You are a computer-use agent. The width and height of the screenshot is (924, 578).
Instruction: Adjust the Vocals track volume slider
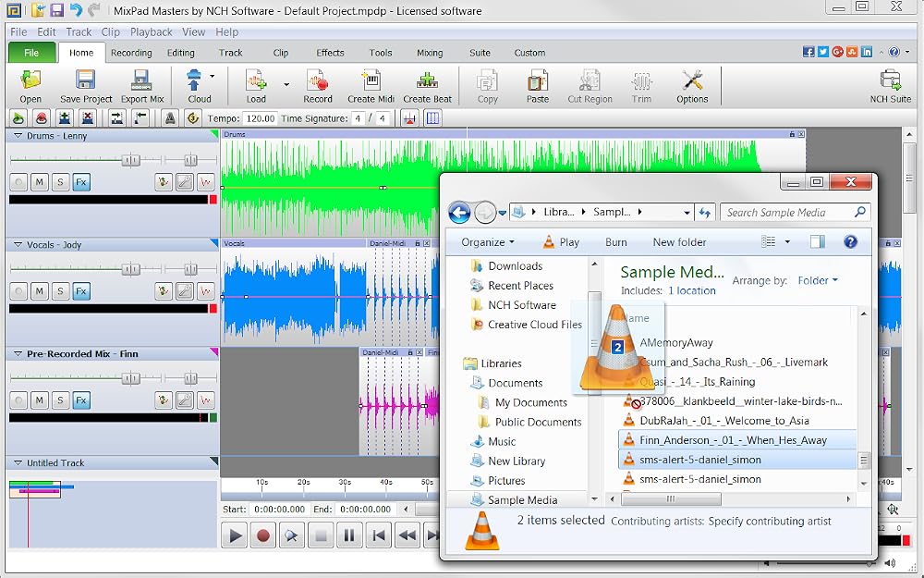(x=131, y=269)
